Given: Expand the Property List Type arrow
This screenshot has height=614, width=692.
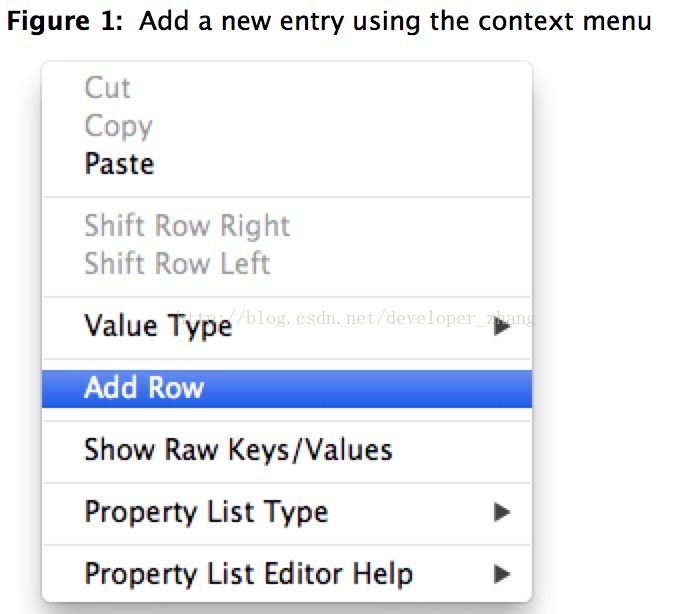Looking at the screenshot, I should click(502, 512).
